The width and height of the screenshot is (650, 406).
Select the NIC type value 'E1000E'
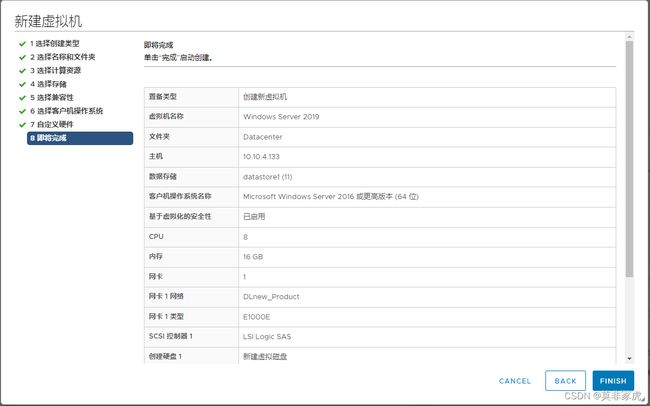click(256, 317)
